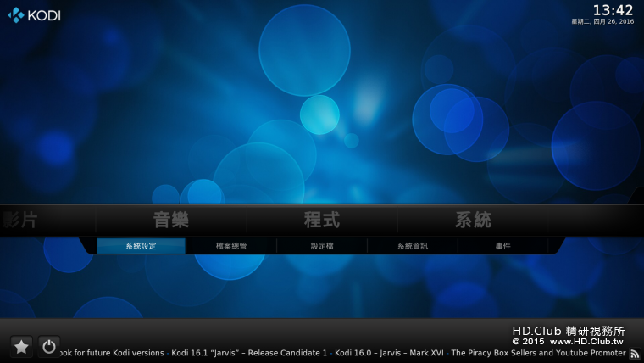This screenshot has width=644, height=363.
Task: Select 系統 in the main menu
Action: (473, 220)
